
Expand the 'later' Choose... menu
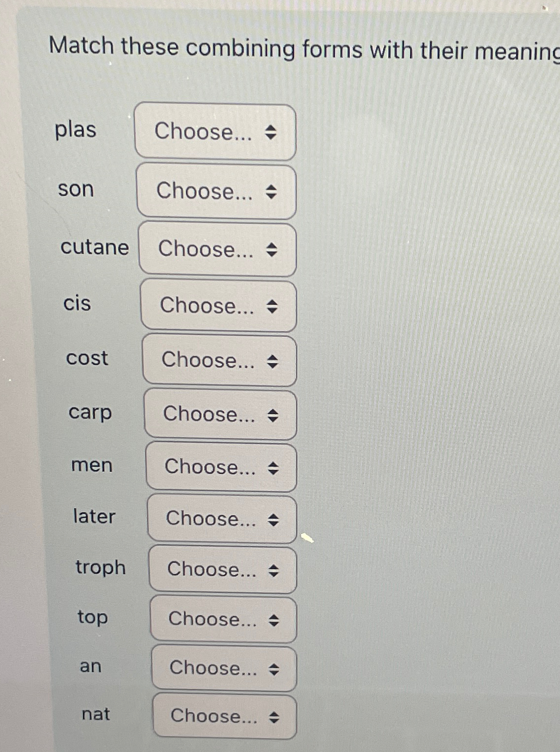(x=222, y=519)
